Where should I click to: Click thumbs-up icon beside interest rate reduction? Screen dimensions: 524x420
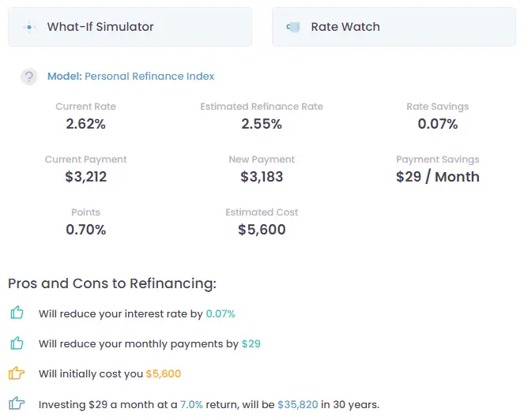click(x=17, y=313)
